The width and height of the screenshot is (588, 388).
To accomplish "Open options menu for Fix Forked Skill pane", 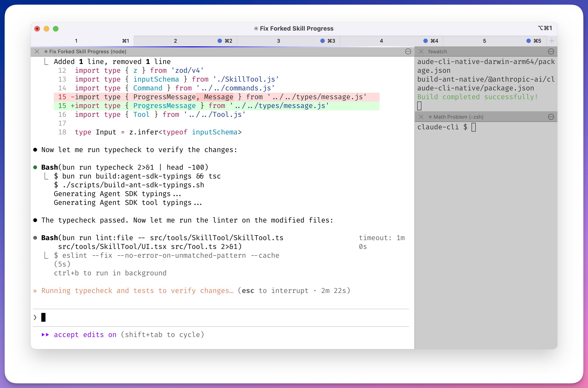I will [408, 51].
